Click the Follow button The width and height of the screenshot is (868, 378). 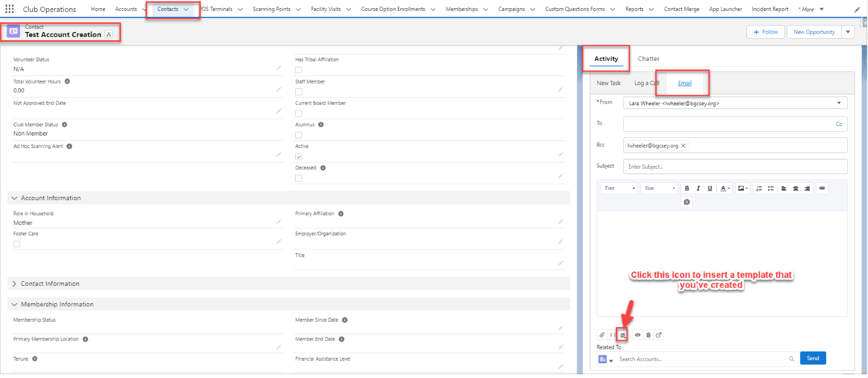765,32
